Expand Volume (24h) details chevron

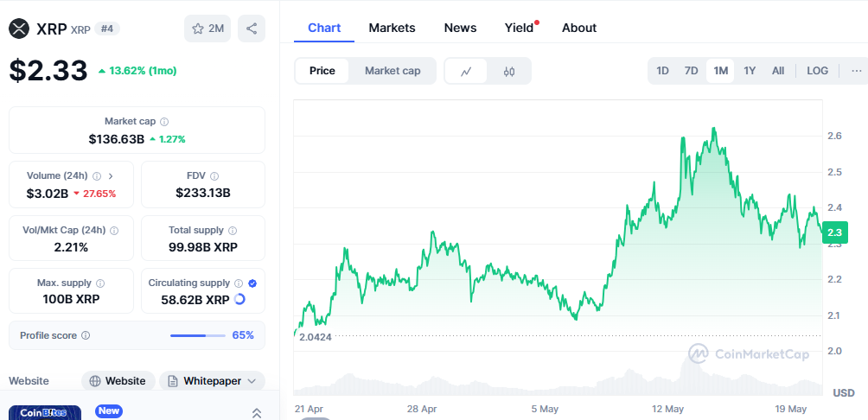pyautogui.click(x=111, y=176)
